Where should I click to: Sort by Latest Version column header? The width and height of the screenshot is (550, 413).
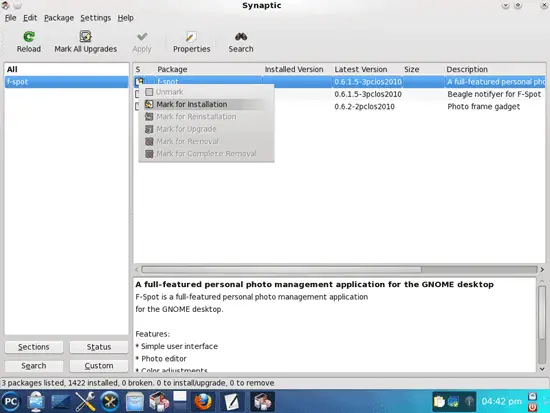[x=361, y=69]
